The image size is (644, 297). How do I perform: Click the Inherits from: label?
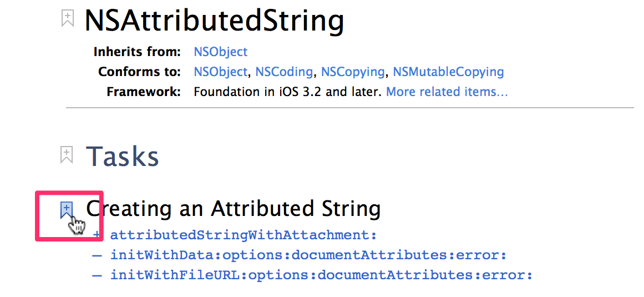(x=137, y=52)
